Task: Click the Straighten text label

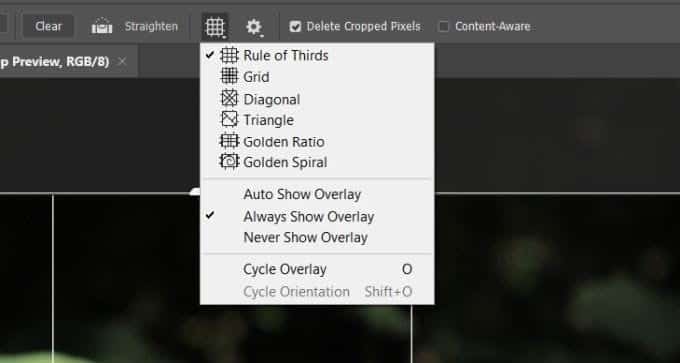Action: tap(151, 26)
